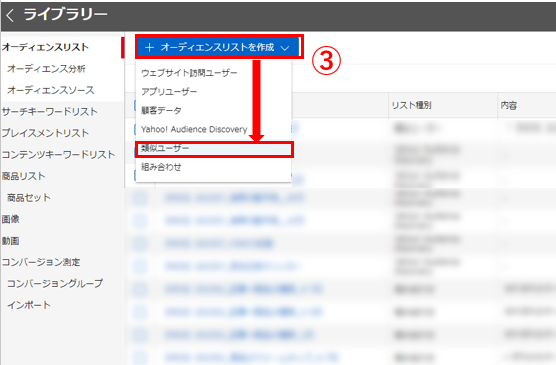Select Yahoo! Audience Discovery option
The height and width of the screenshot is (365, 556).
[194, 129]
